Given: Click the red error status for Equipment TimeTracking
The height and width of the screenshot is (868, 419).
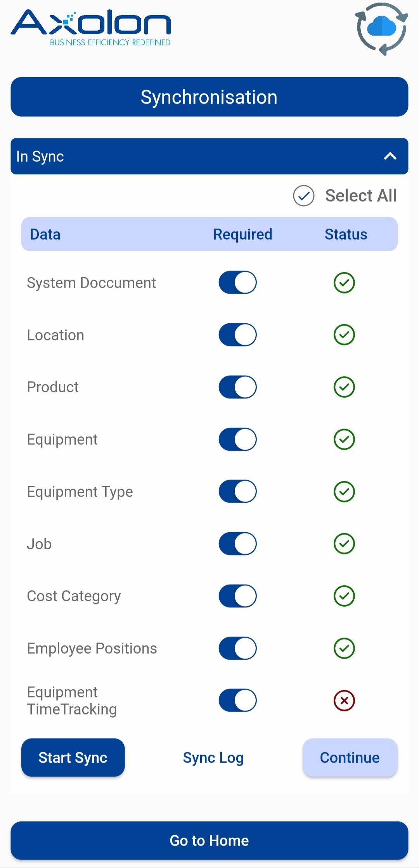Looking at the screenshot, I should [344, 700].
